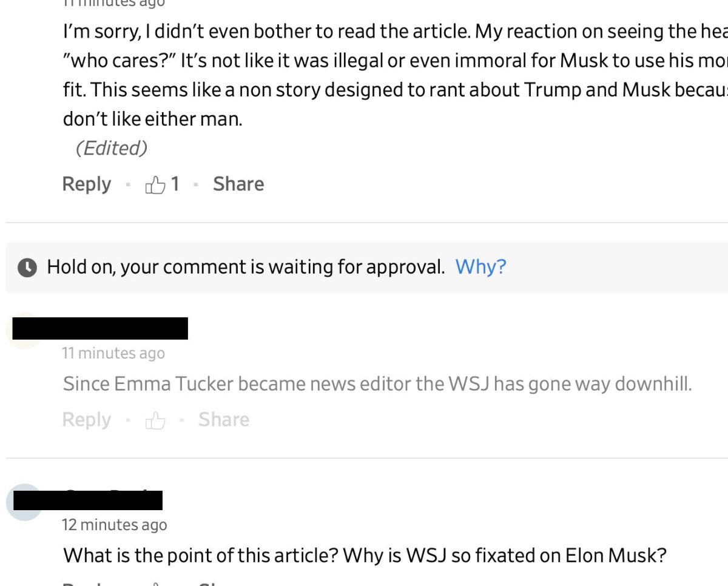
Task: Click the "12 minutes ago" timestamp
Action: click(x=114, y=525)
